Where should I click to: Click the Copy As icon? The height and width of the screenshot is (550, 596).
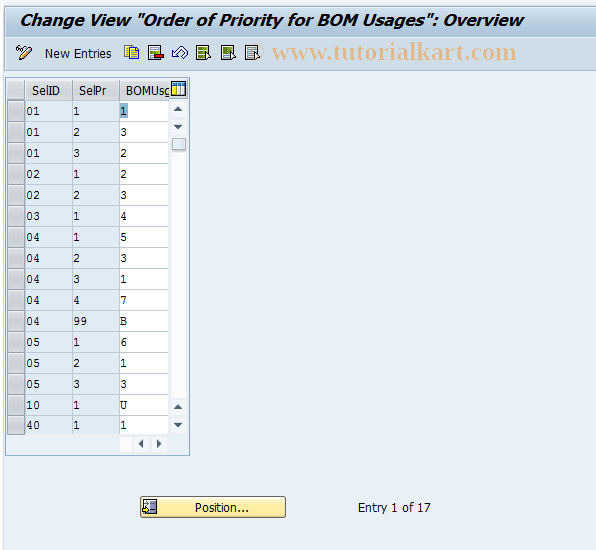(x=132, y=52)
